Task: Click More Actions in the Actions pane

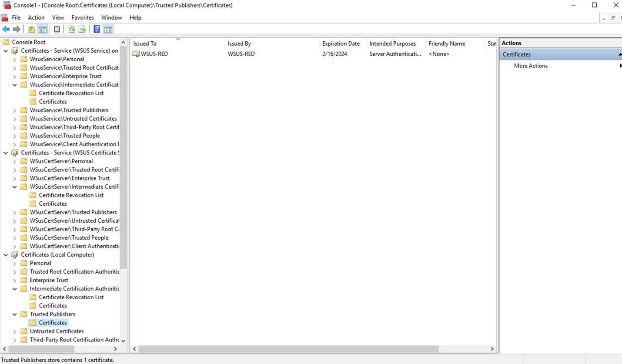Action: (531, 66)
